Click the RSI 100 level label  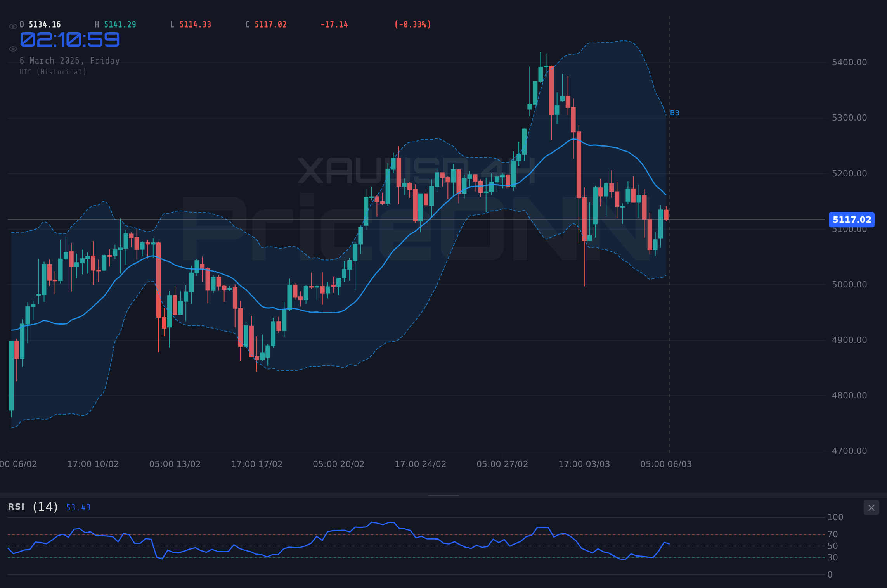(x=835, y=517)
